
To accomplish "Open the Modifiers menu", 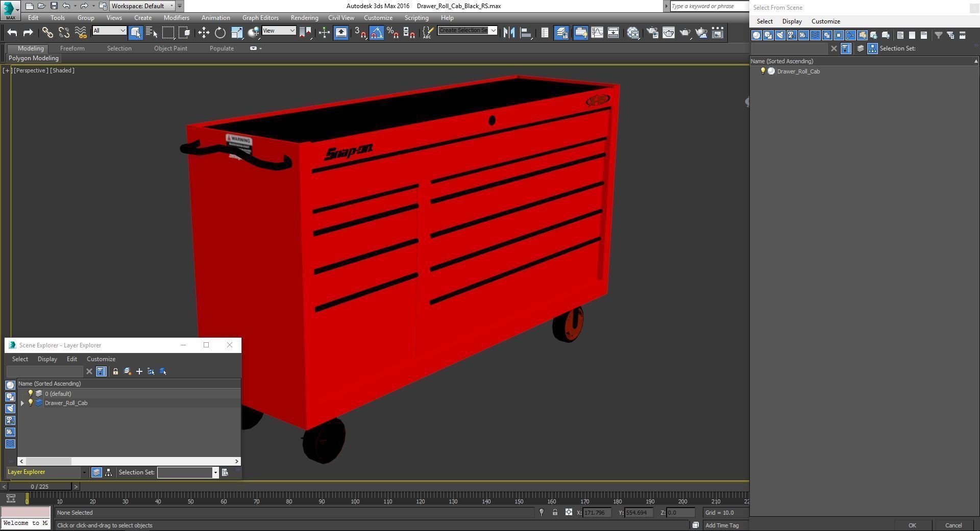I will (176, 17).
